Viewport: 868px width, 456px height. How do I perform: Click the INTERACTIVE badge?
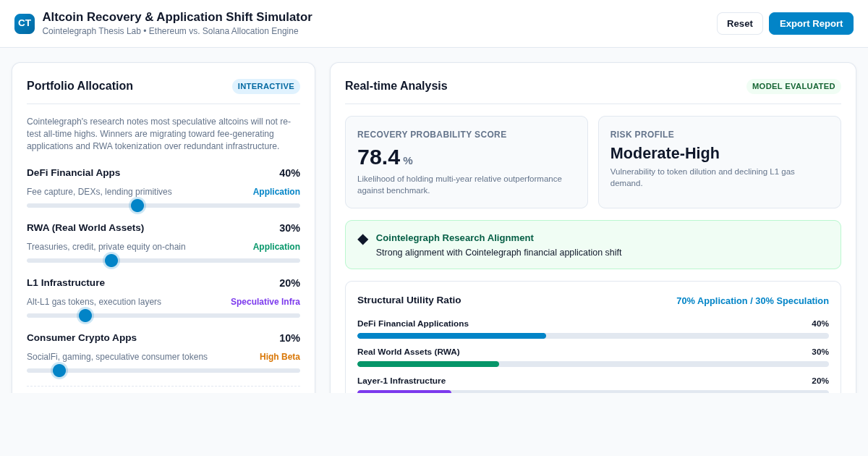pos(266,86)
